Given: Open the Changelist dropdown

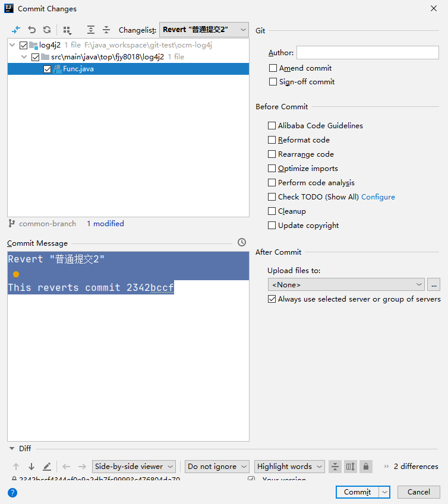Looking at the screenshot, I should tap(204, 30).
